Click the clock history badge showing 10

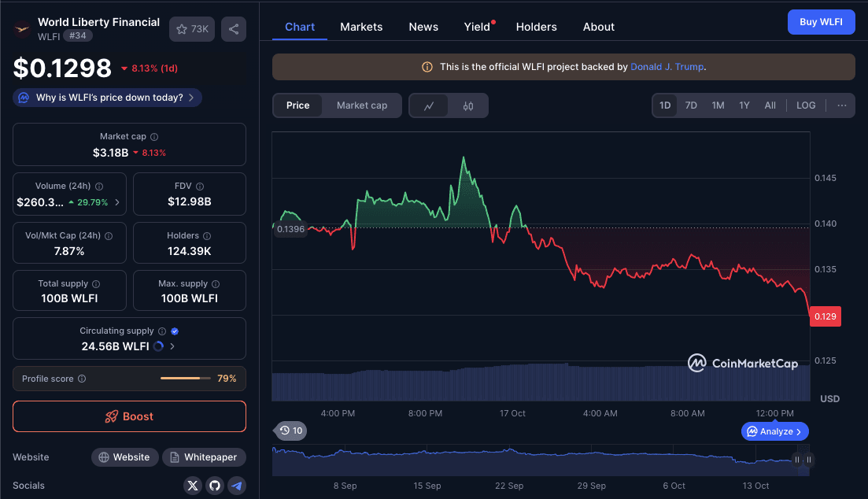[291, 431]
